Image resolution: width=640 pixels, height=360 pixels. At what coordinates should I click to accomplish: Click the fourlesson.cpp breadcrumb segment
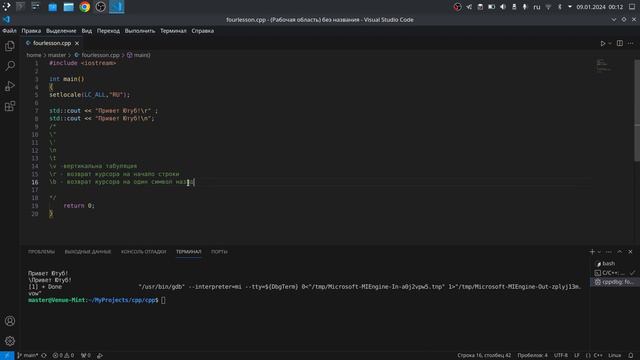[97, 55]
